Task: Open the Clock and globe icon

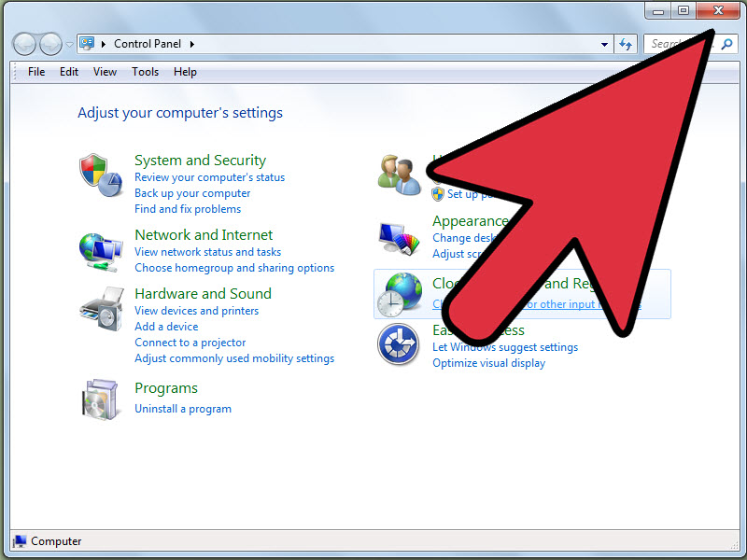Action: 400,295
